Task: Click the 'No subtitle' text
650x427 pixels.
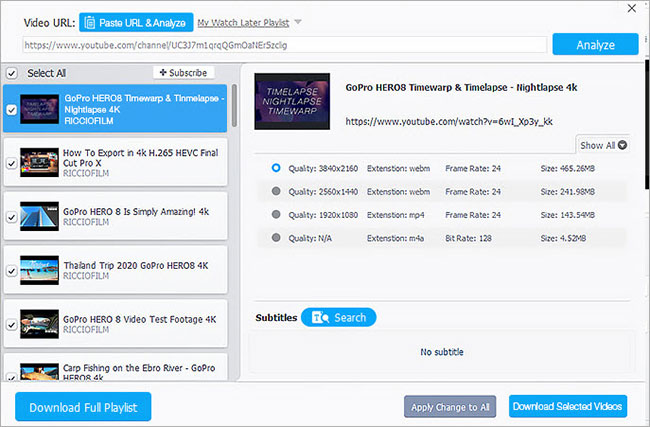Action: pos(442,352)
